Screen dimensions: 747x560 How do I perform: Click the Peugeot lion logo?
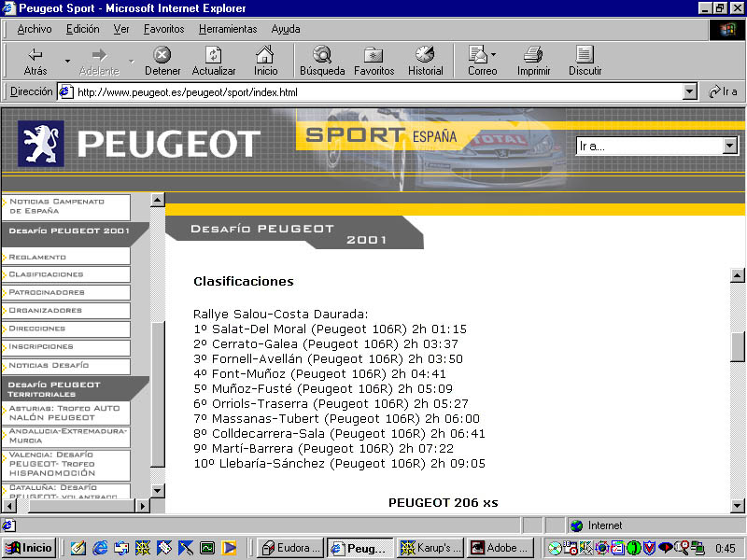[x=41, y=144]
